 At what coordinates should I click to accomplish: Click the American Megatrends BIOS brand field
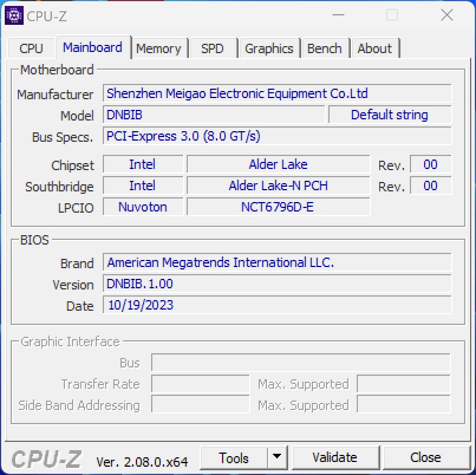pyautogui.click(x=277, y=262)
